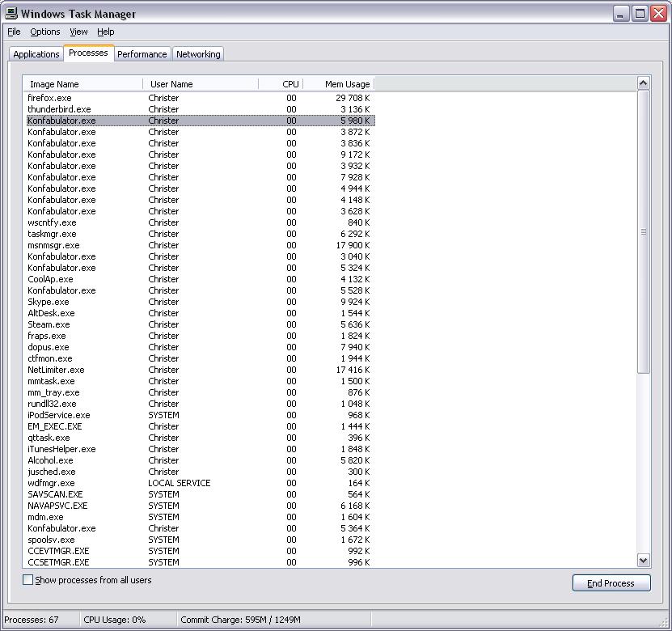Click Commit Charge status bar entry
The image size is (672, 631).
(x=240, y=620)
